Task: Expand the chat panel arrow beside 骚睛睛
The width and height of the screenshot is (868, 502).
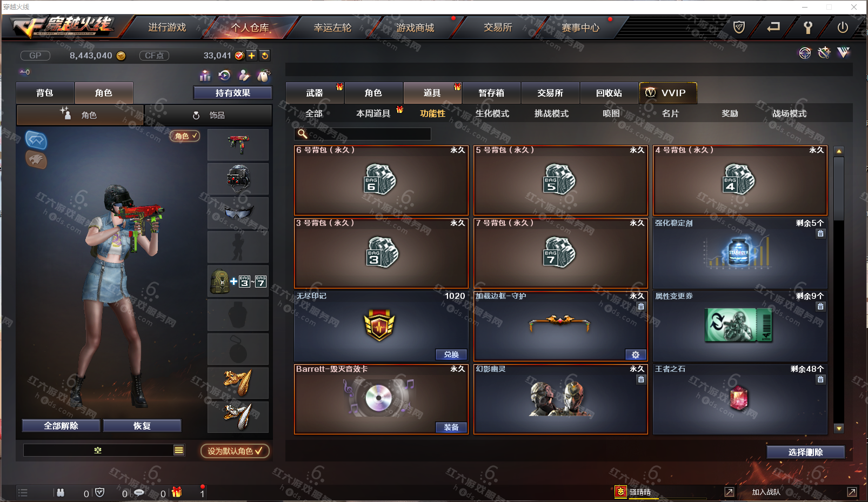Action: (x=729, y=492)
